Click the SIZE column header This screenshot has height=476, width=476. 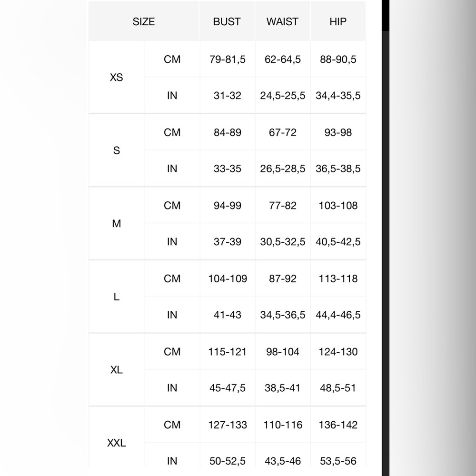(x=144, y=21)
